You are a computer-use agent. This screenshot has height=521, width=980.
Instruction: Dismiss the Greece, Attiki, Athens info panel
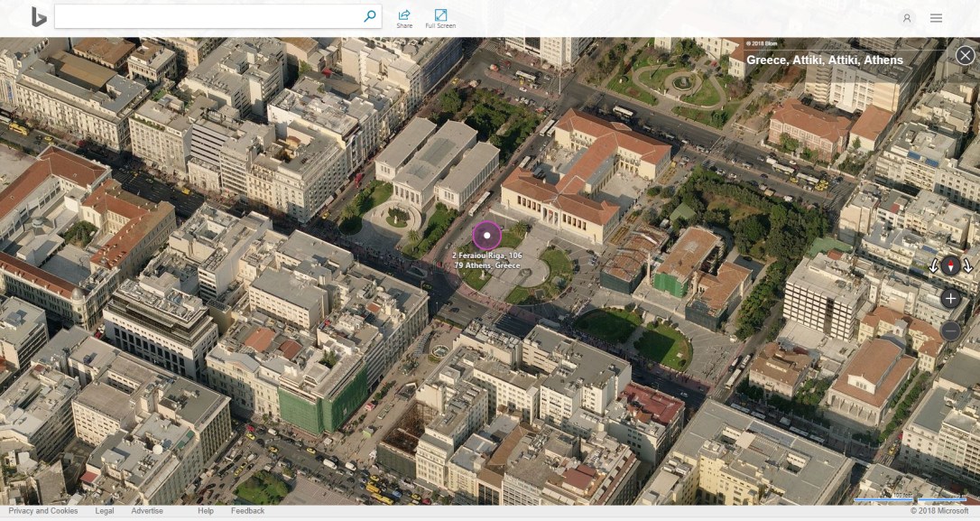[965, 55]
